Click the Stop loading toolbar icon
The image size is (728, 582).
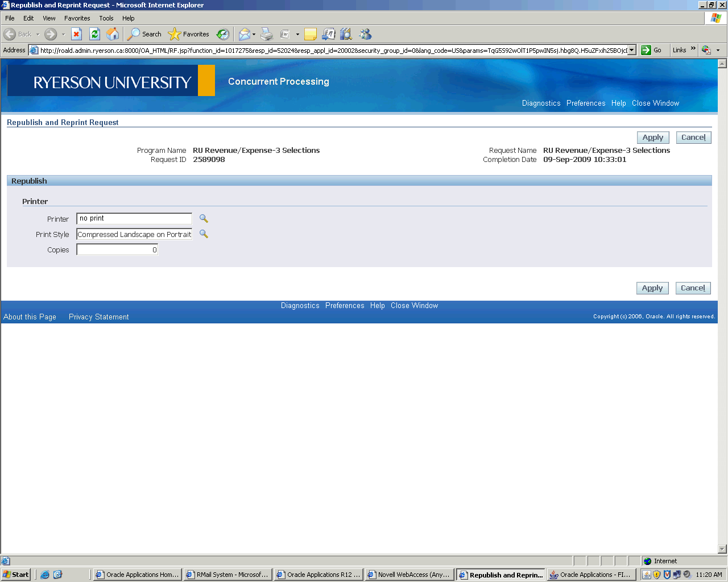(x=77, y=34)
